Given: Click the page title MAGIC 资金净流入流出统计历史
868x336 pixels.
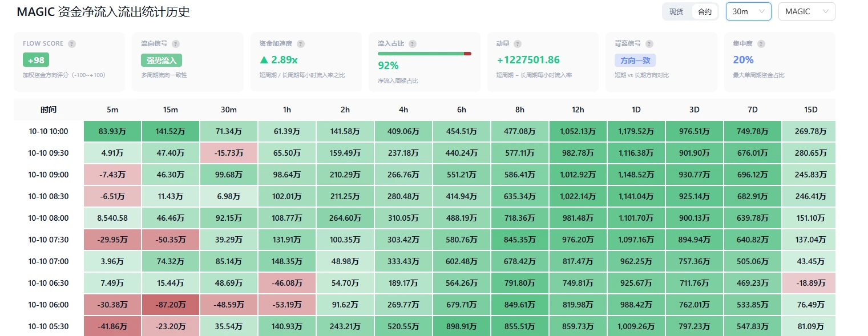Looking at the screenshot, I should coord(103,12).
